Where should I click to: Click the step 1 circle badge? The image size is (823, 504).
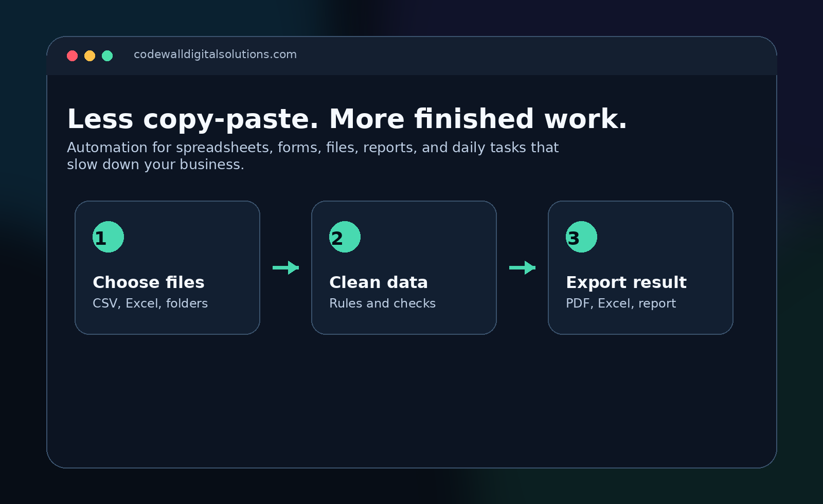(x=108, y=237)
